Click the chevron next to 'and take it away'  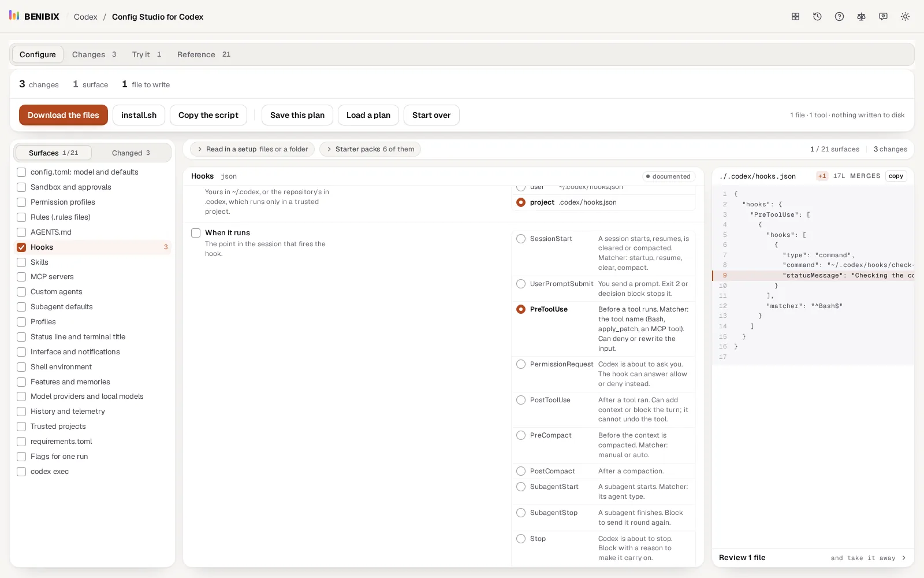[x=904, y=558]
